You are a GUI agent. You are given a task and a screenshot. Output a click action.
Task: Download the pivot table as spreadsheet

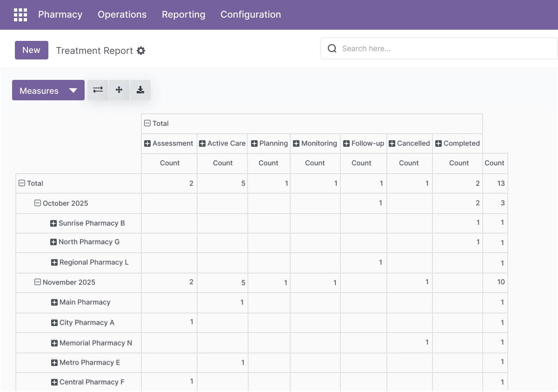tap(140, 90)
